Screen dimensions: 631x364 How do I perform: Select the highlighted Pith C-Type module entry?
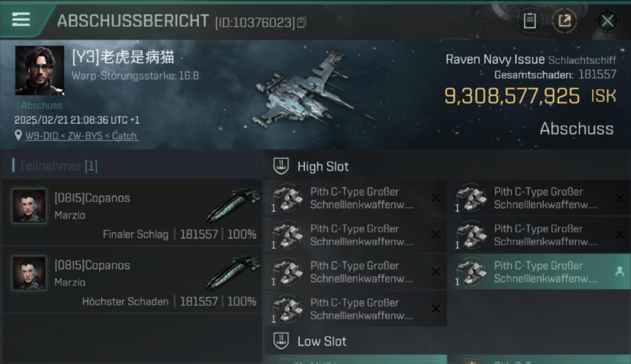tap(540, 272)
